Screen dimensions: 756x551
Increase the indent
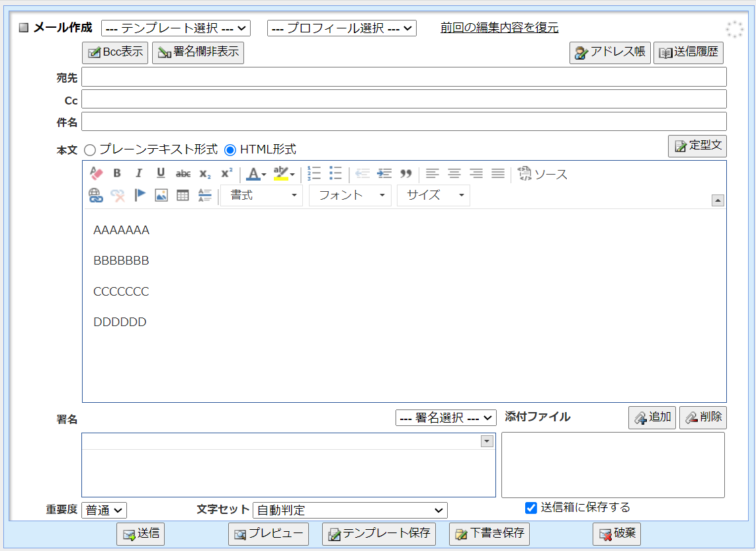tap(384, 173)
